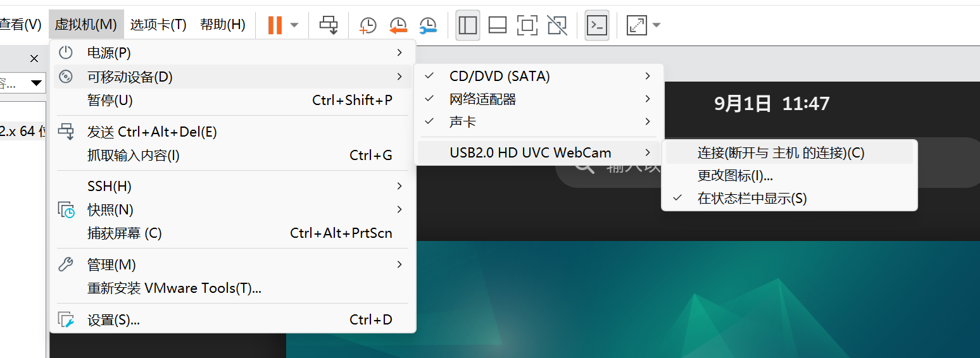Close the library panel with X
The height and width of the screenshot is (358, 980).
click(34, 59)
